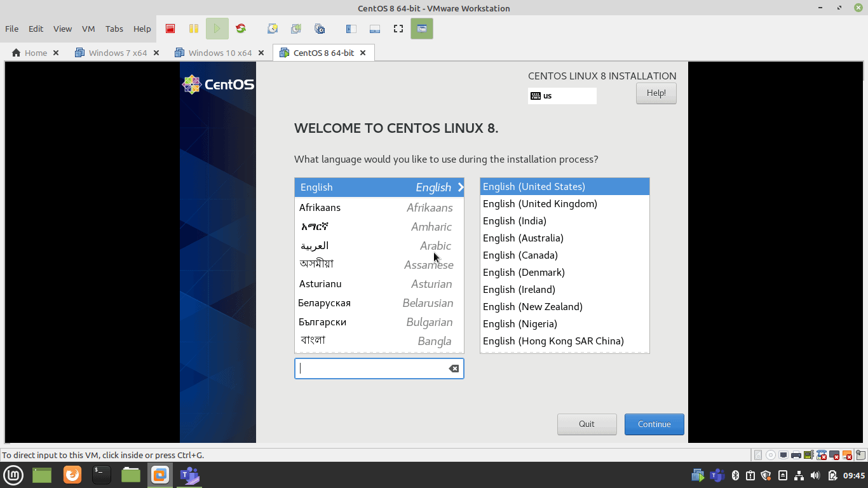
Task: Click the Bluetooth tray icon
Action: [735, 475]
